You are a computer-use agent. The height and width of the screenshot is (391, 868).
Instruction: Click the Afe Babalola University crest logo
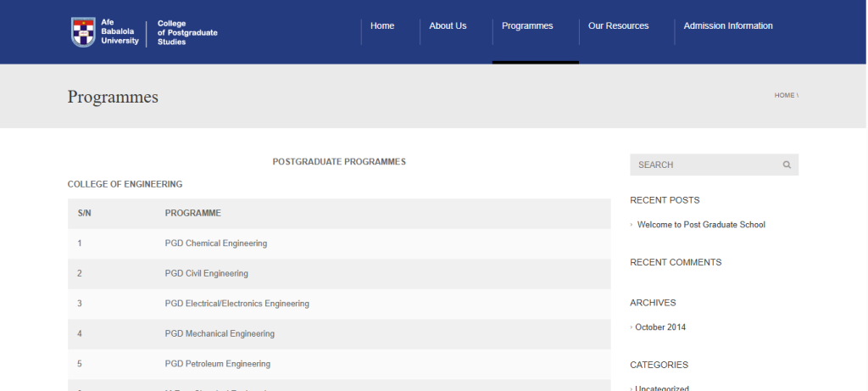(83, 31)
